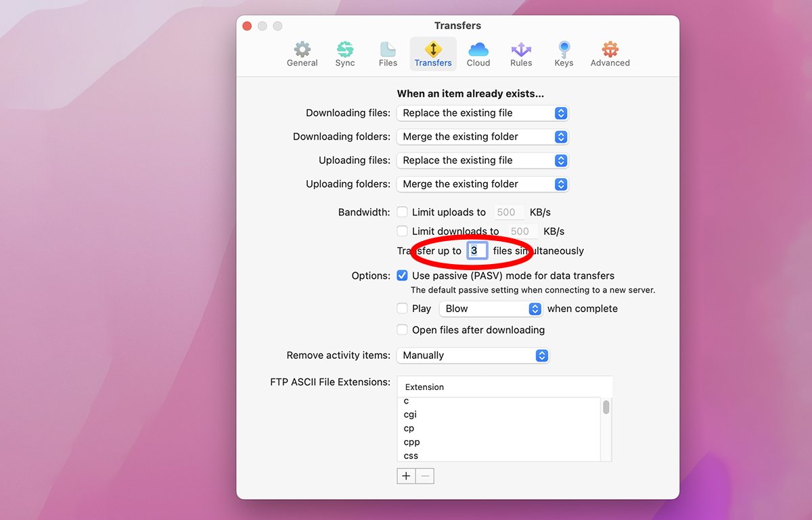Expand the Uploading folders dropdown

[482, 184]
